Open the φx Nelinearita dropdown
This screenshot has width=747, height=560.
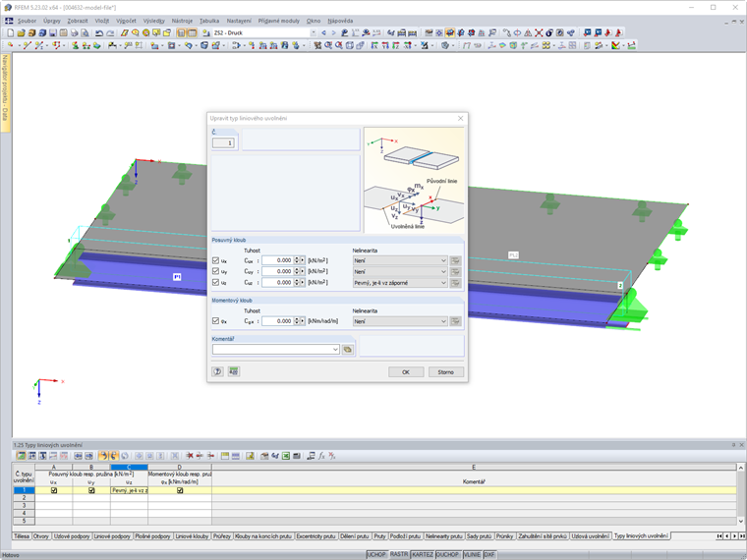coord(400,321)
